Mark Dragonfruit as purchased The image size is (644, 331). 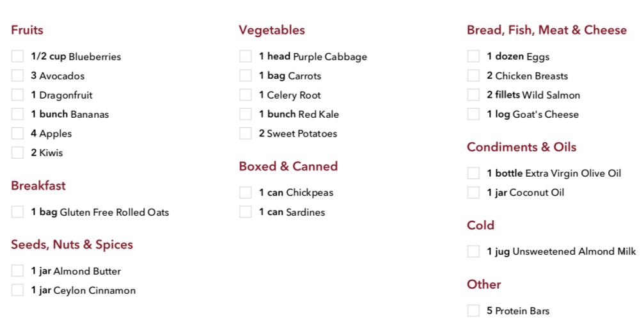[17, 95]
